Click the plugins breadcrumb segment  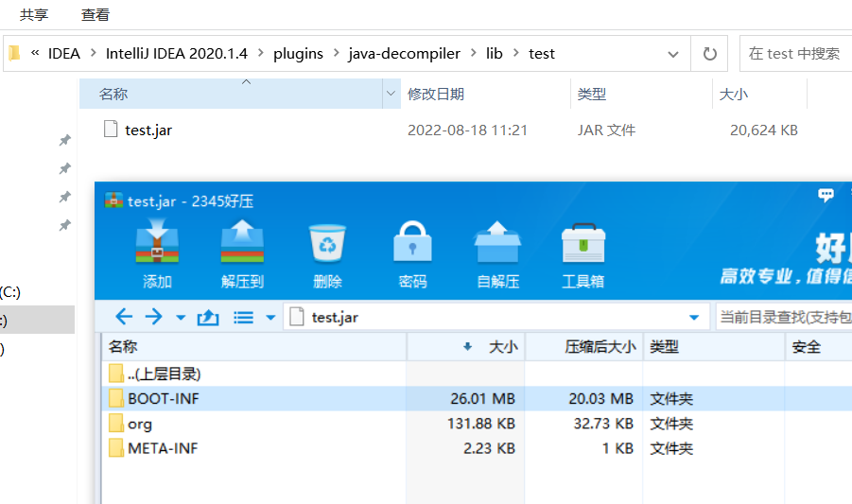point(298,53)
